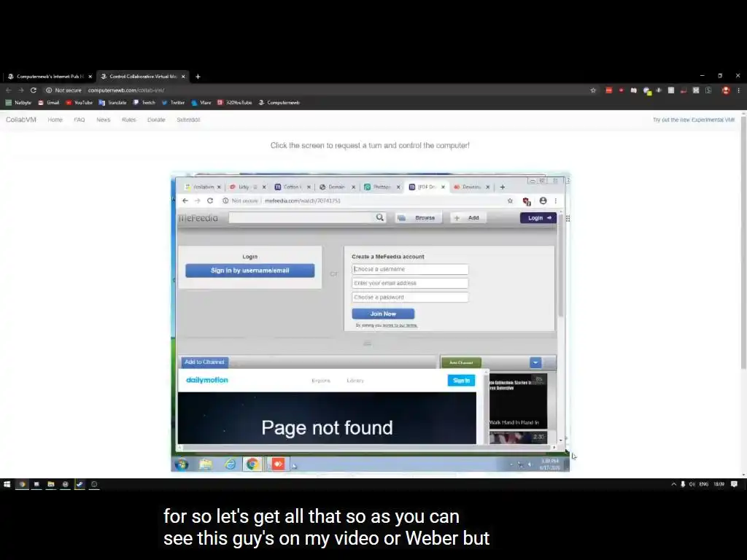The image size is (747, 560).
Task: Open the YouTube bookmark
Action: 79,102
